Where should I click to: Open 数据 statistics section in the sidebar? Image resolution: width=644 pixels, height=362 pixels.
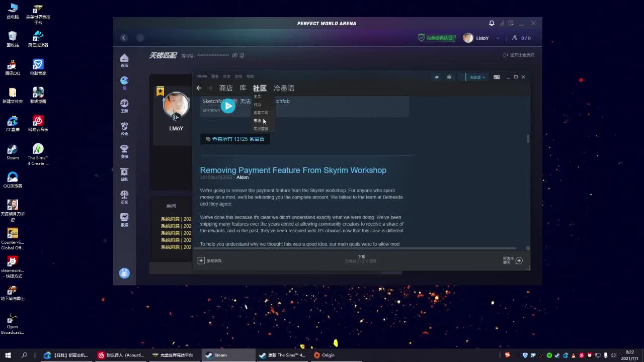click(124, 220)
